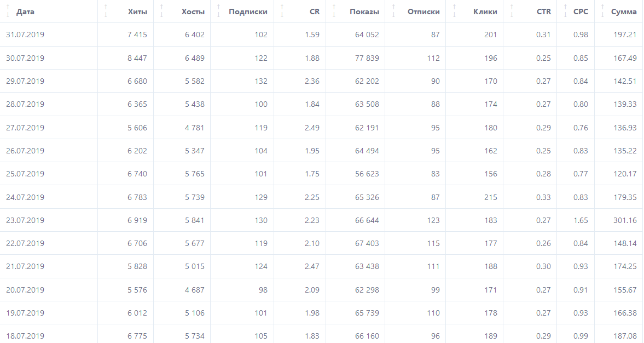644x343 pixels.
Task: Click the sort arrows beside CR
Action: tap(282, 11)
